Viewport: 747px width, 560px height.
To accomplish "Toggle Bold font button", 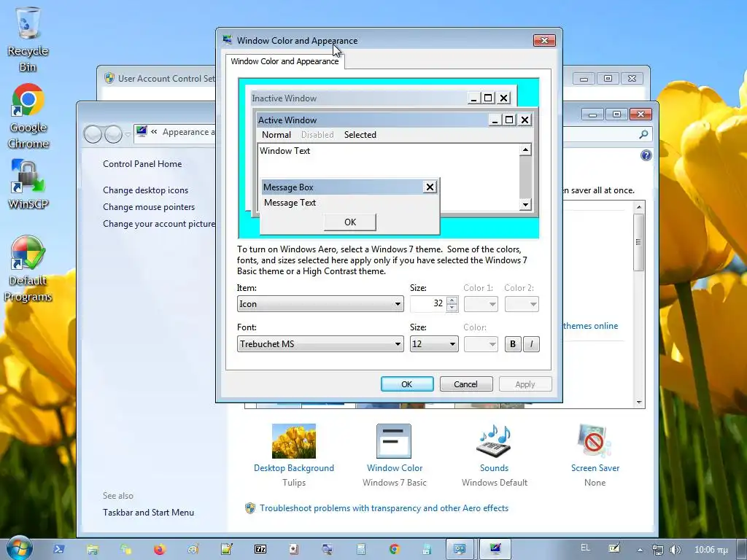I will click(513, 344).
